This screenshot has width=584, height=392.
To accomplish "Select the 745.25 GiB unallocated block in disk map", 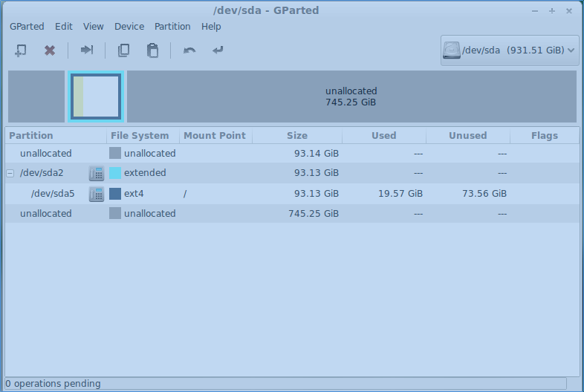I will (351, 97).
